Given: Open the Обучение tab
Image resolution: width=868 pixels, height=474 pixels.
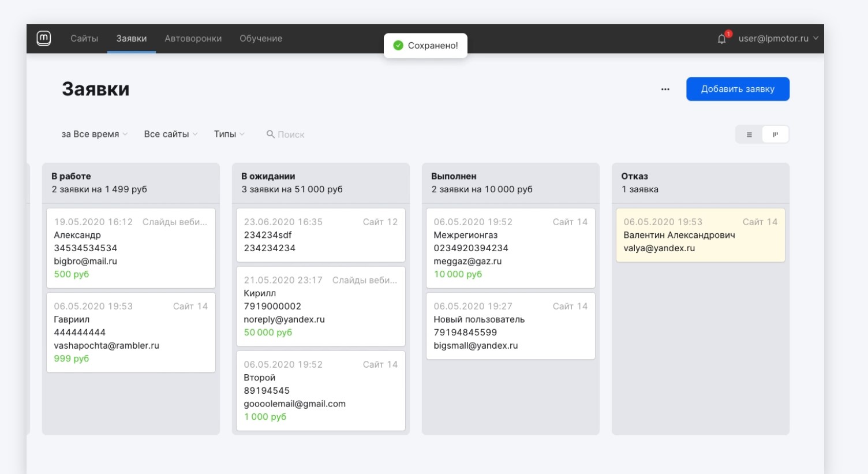Looking at the screenshot, I should [261, 39].
